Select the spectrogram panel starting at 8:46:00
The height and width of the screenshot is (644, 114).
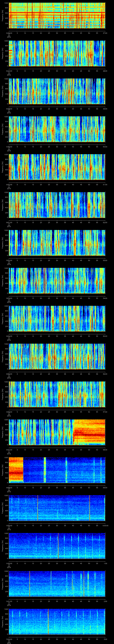[x=57, y=16]
